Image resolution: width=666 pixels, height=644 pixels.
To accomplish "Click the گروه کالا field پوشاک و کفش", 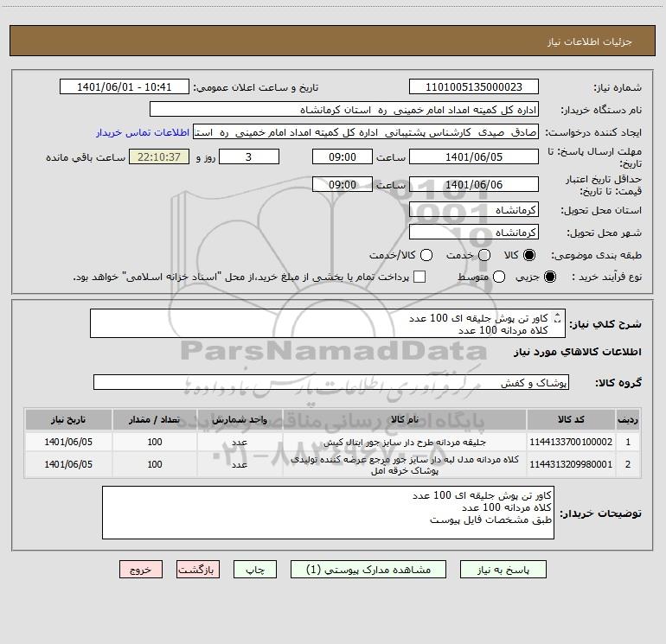I will [331, 382].
